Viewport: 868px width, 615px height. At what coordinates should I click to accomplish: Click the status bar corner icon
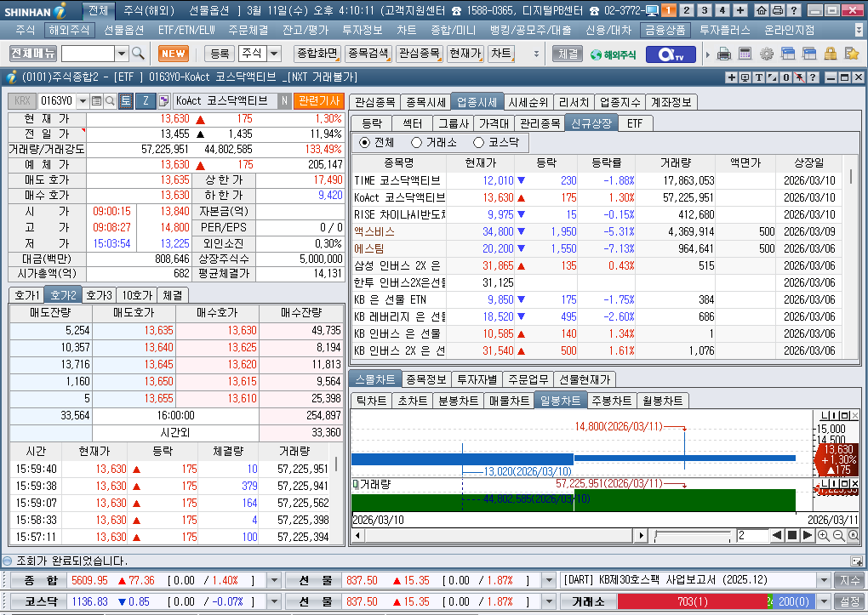click(856, 561)
